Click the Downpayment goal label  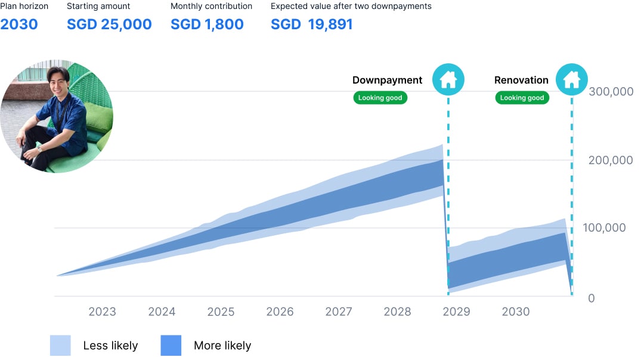click(387, 80)
